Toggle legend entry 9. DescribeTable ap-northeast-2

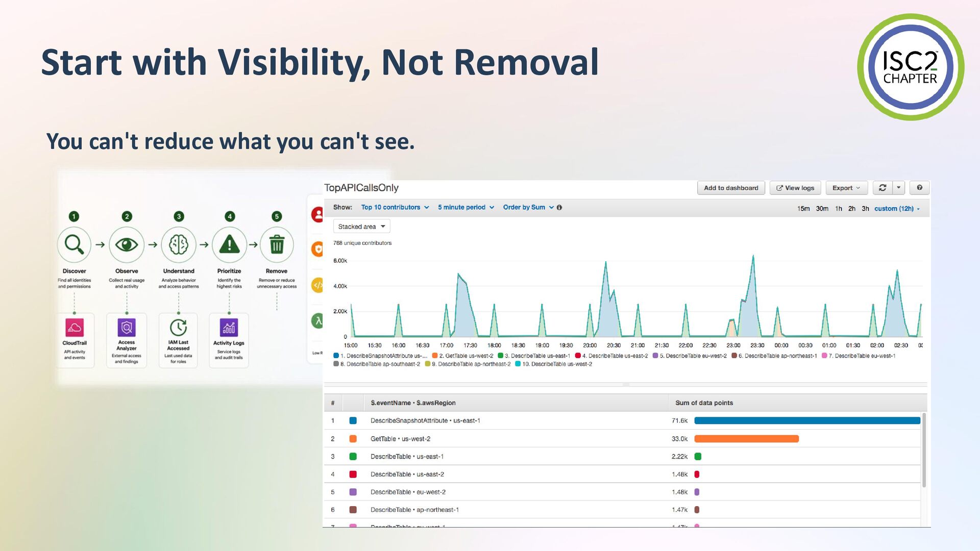468,364
